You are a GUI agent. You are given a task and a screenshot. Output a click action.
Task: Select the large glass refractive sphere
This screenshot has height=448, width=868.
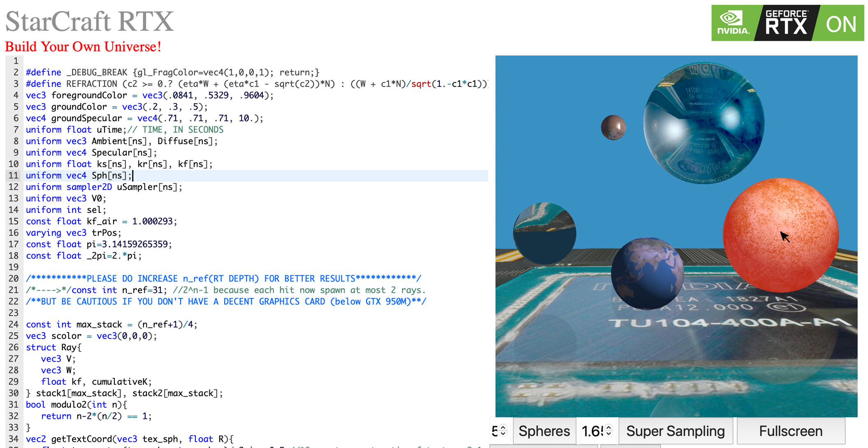click(x=703, y=122)
